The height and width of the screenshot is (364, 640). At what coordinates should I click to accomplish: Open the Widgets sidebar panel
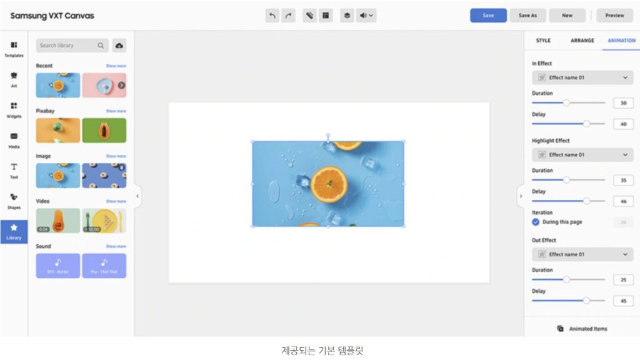click(14, 109)
